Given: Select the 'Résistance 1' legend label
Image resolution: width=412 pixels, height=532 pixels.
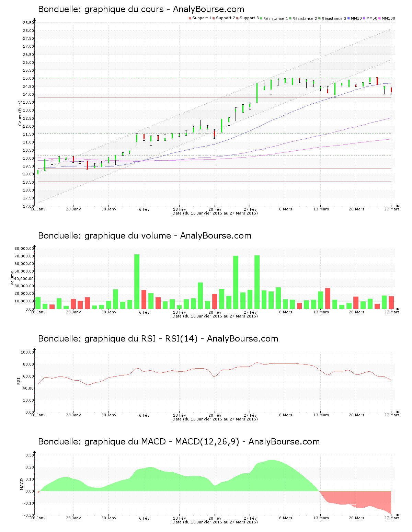Looking at the screenshot, I should coord(276,19).
